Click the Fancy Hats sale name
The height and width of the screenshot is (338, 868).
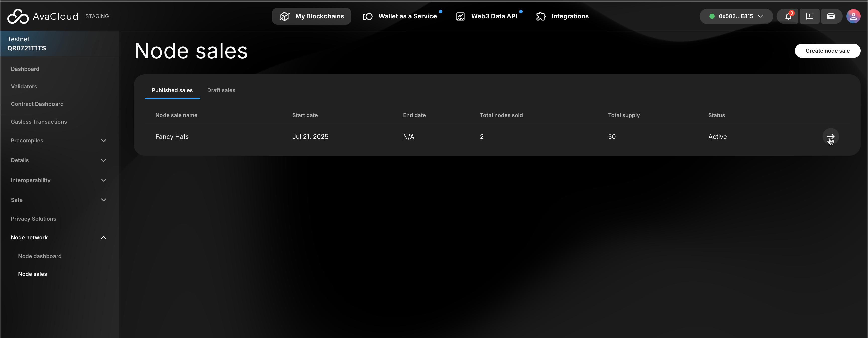point(172,136)
